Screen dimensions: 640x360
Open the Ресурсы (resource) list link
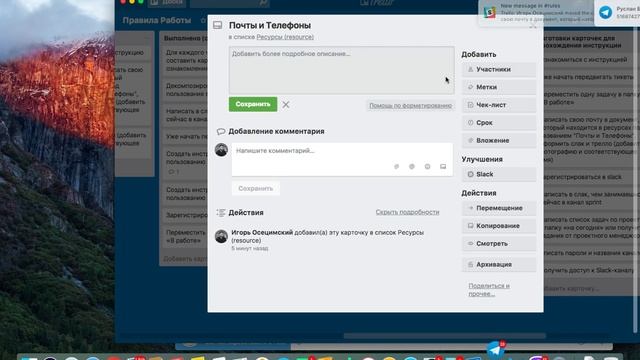[x=285, y=37]
